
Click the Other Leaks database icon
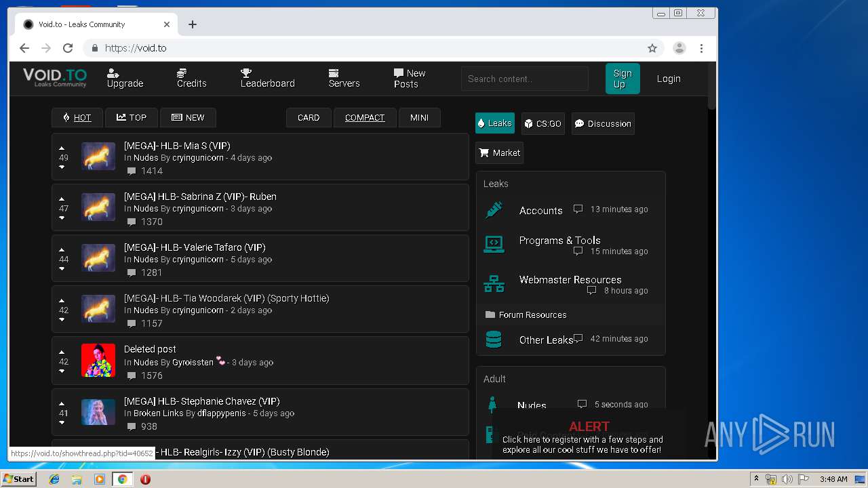(494, 339)
